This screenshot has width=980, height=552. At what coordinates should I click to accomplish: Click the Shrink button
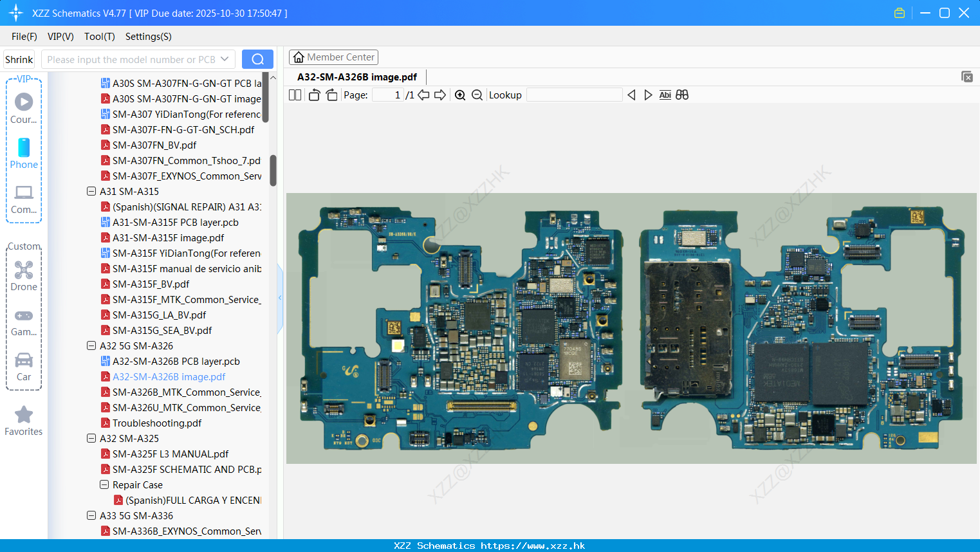coord(19,59)
